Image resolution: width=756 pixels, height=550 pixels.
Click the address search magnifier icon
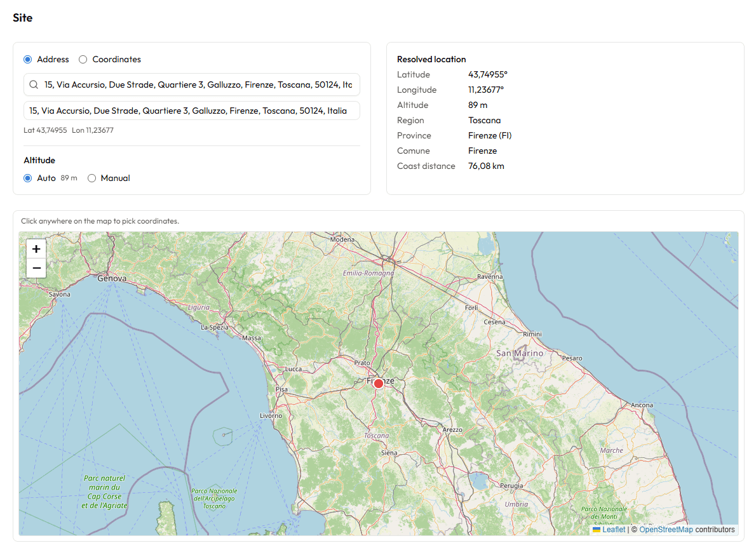34,85
